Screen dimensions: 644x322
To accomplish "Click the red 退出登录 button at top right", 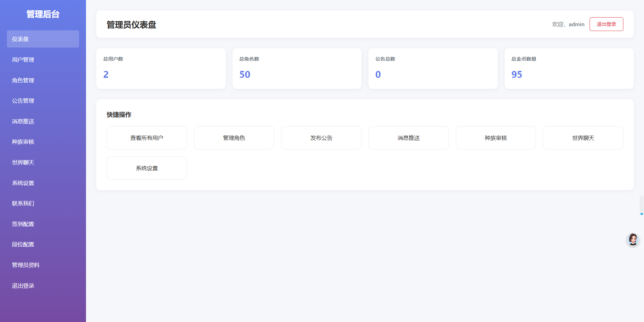I will (606, 24).
